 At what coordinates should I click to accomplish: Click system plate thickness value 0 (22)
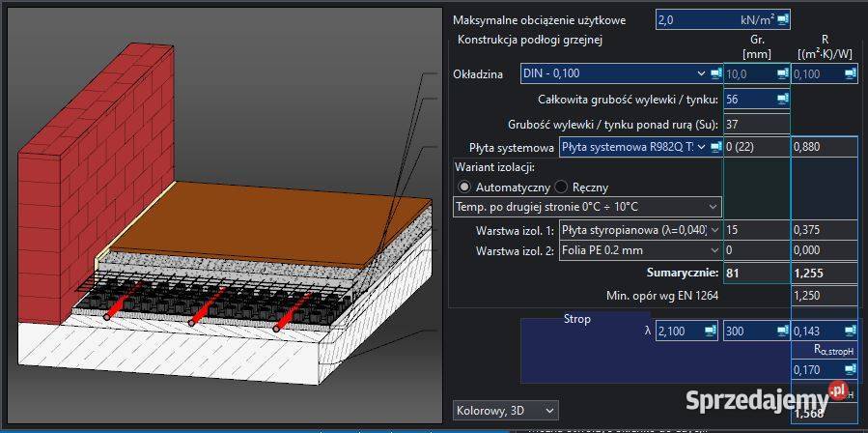757,147
